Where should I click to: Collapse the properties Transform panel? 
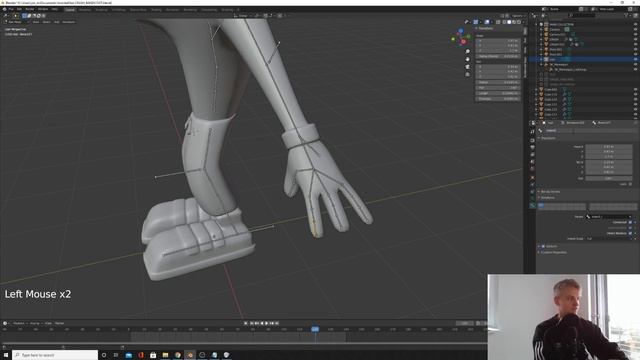547,138
